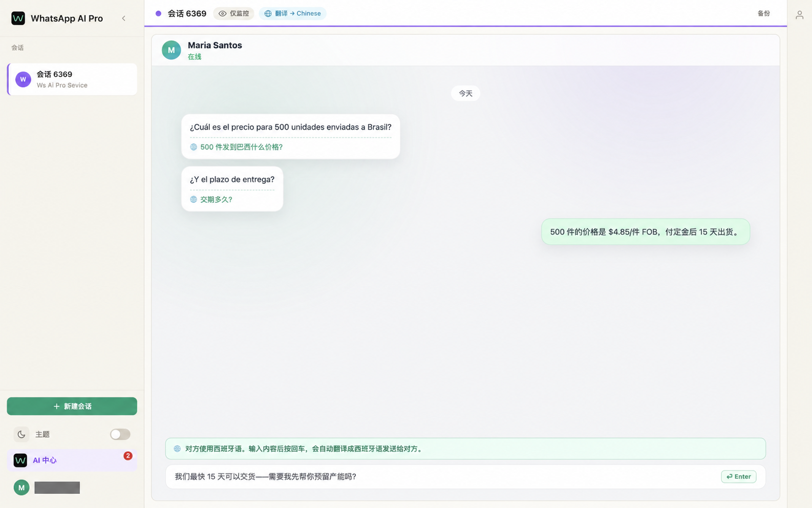Image resolution: width=812 pixels, height=508 pixels.
Task: Click the Ws Ai Pro Sevice subtitle
Action: point(62,86)
